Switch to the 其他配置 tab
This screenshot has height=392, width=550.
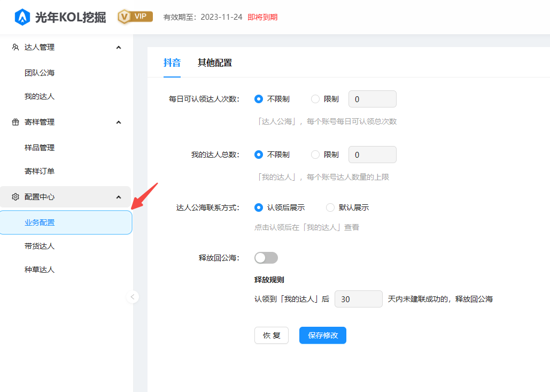pyautogui.click(x=215, y=63)
